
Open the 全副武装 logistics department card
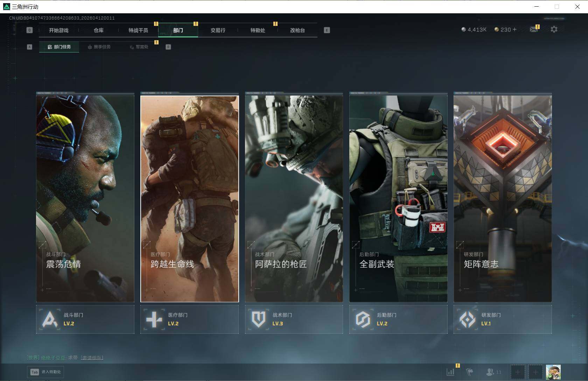(398, 198)
